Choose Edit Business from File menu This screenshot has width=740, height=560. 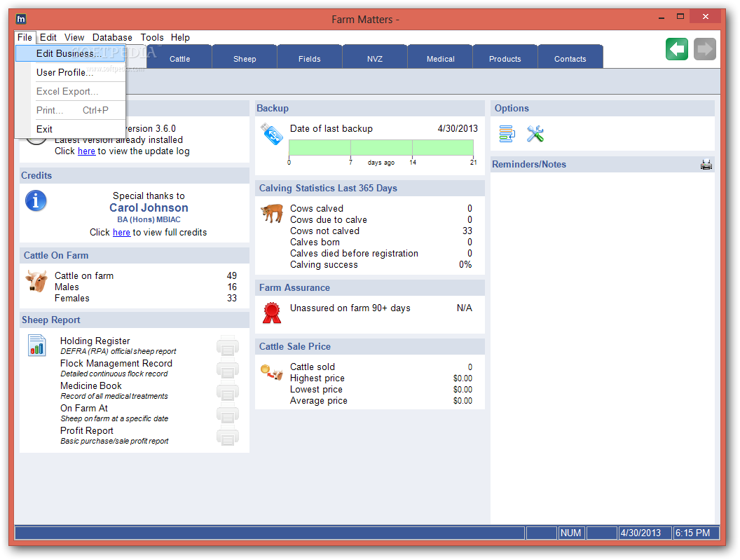[70, 53]
